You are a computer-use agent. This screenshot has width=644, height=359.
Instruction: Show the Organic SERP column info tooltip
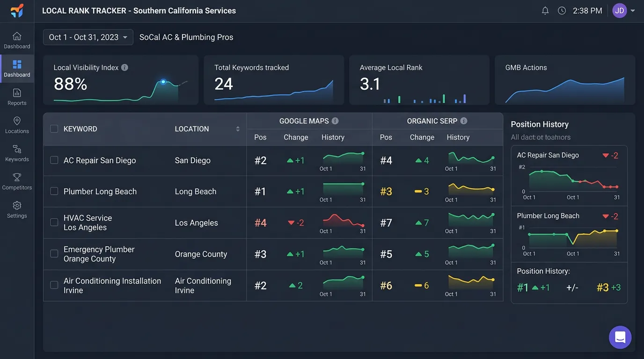464,121
